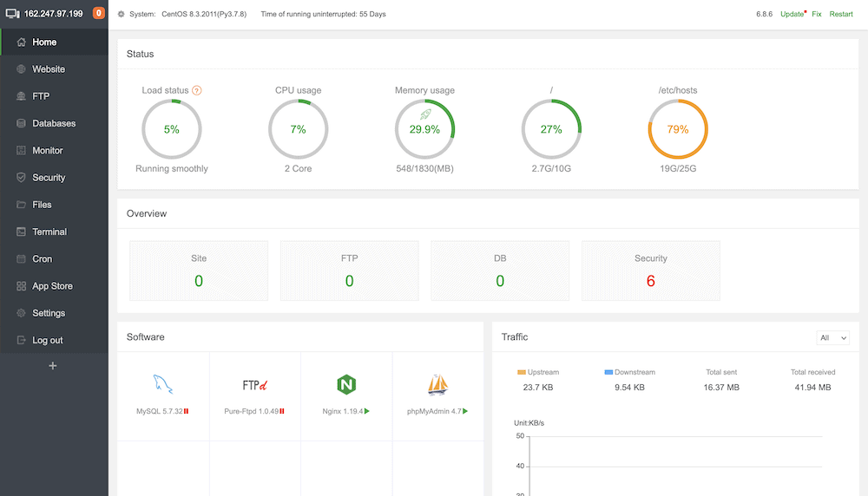Open the Traffic 'All' dropdown

click(832, 338)
